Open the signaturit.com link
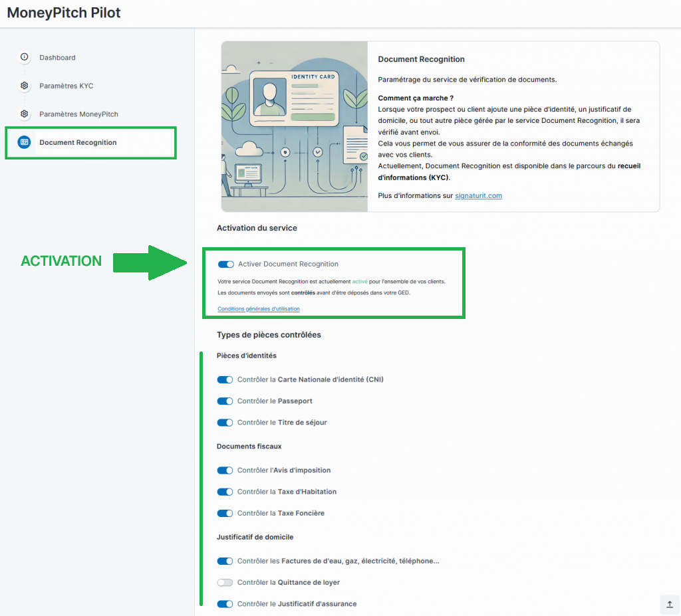Image resolution: width=681 pixels, height=616 pixels. (x=478, y=196)
